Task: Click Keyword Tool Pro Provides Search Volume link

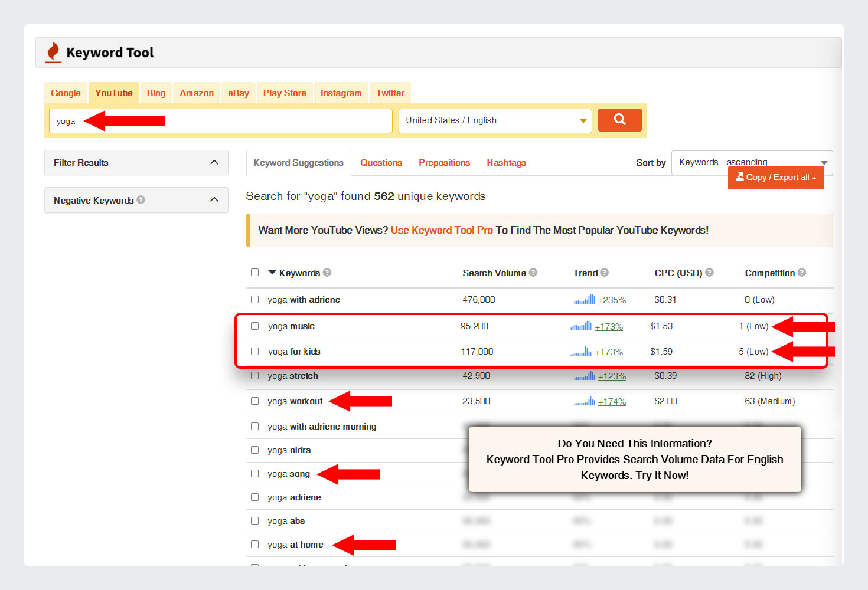Action: (x=635, y=467)
